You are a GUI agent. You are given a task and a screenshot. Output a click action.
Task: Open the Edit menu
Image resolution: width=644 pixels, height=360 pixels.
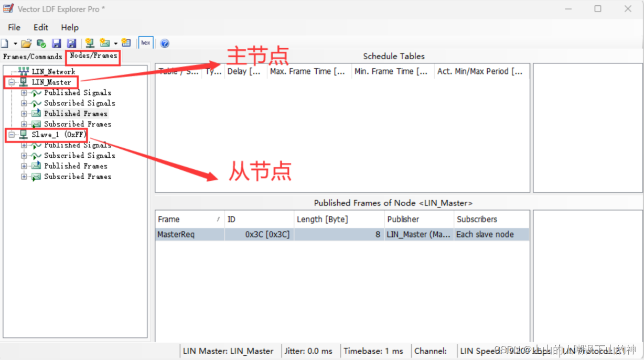pyautogui.click(x=41, y=27)
